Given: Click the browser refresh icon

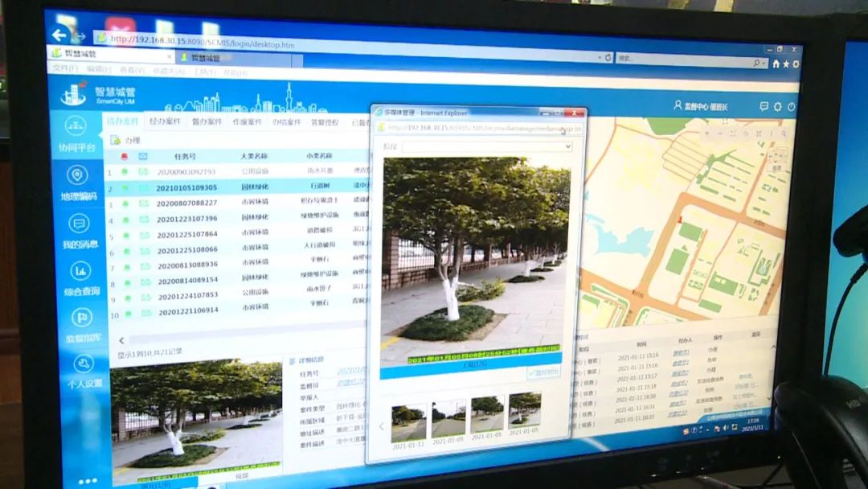Looking at the screenshot, I should [x=608, y=58].
